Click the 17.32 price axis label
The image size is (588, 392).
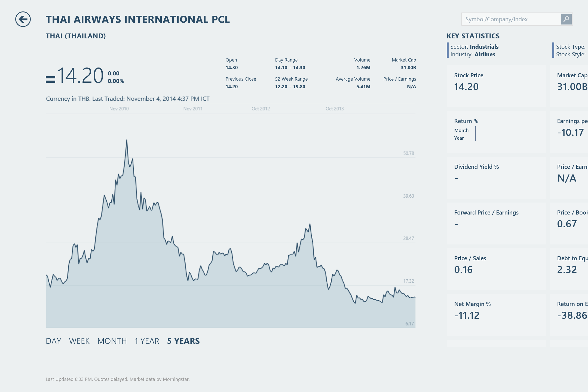409,281
